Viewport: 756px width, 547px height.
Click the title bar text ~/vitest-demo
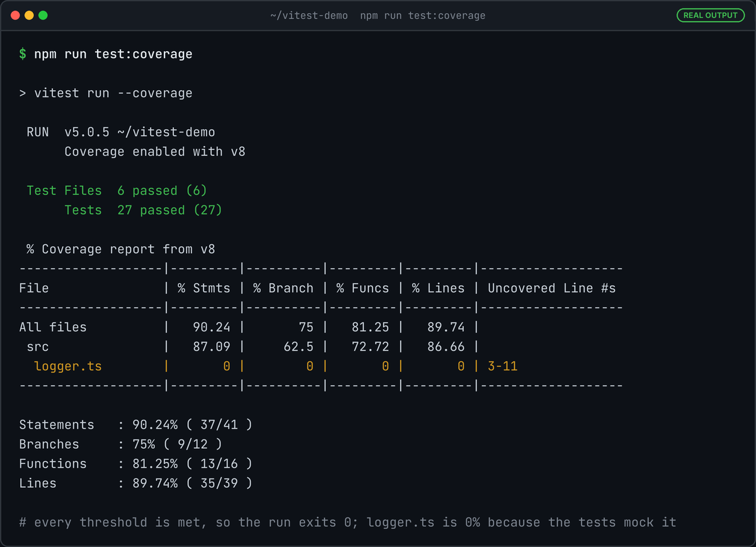coord(309,15)
